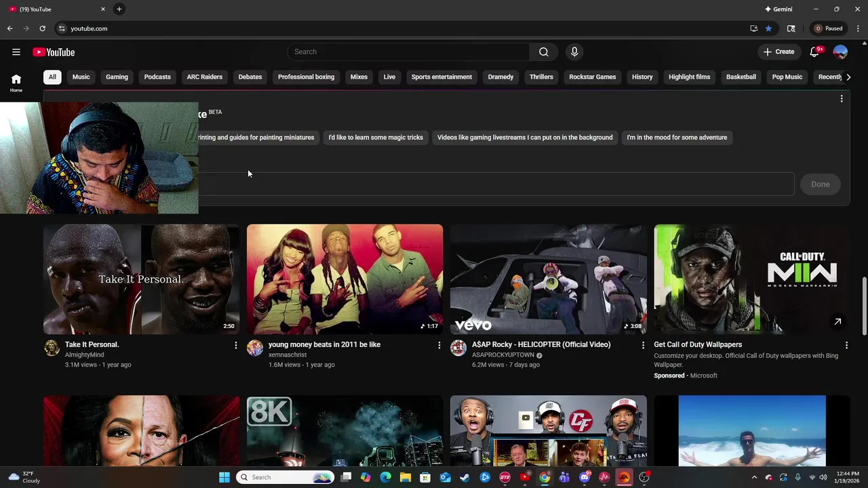This screenshot has width=868, height=488.
Task: Click into the YouTube search box
Action: click(409, 52)
